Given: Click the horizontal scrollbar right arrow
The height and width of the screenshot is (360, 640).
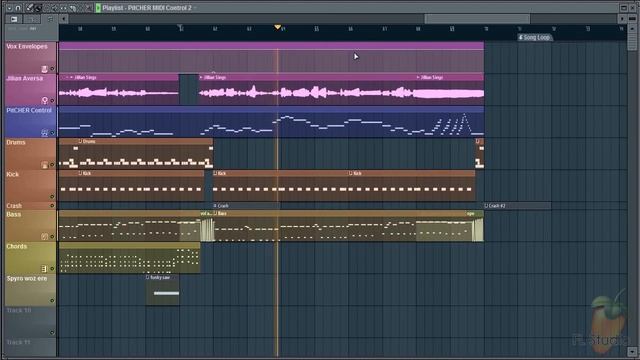Looking at the screenshot, I should pyautogui.click(x=622, y=19).
